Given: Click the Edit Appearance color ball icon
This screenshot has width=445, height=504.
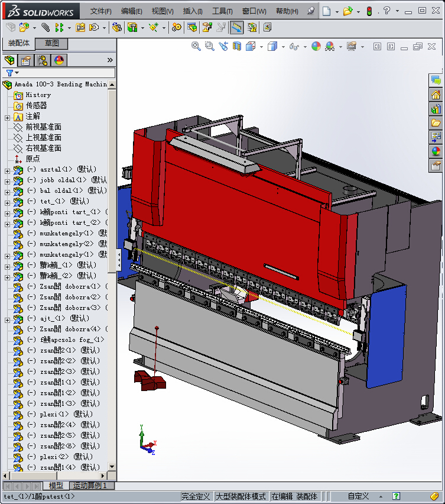Looking at the screenshot, I should pyautogui.click(x=316, y=46).
